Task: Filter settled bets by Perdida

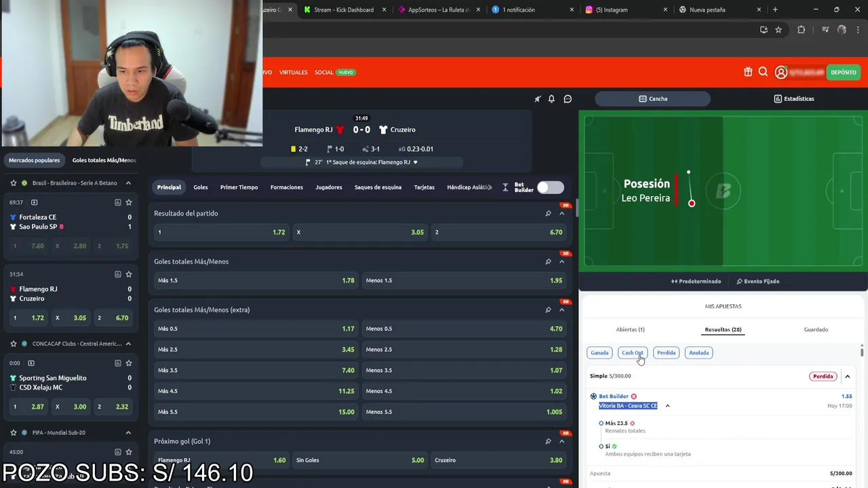Action: coord(666,352)
